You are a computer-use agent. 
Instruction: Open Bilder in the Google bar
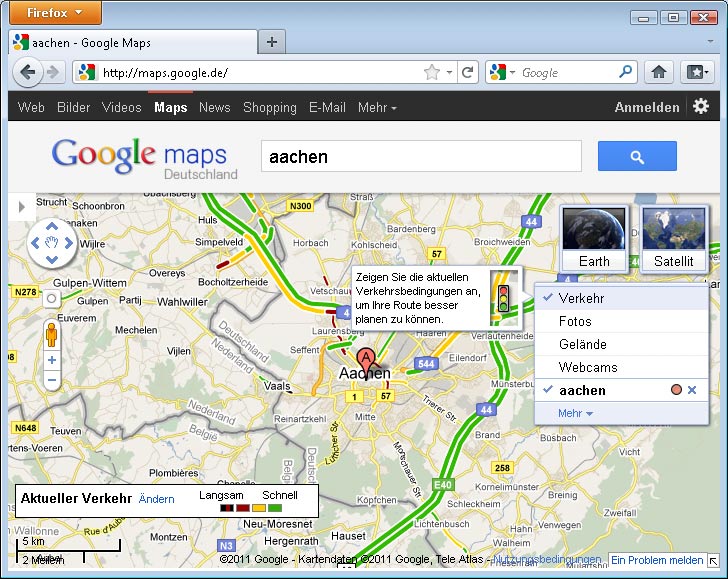click(73, 107)
